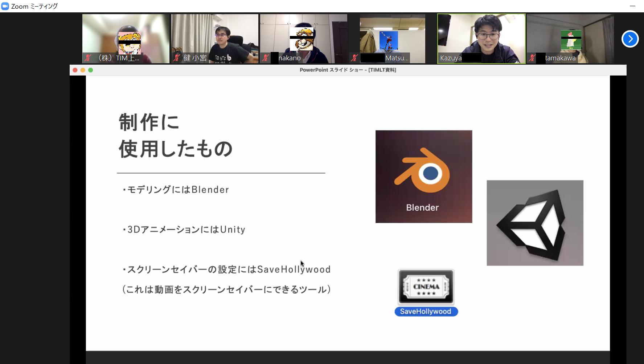
Task: Click the note これは動画をスクリーンセイバーにできるツール
Action: [227, 290]
